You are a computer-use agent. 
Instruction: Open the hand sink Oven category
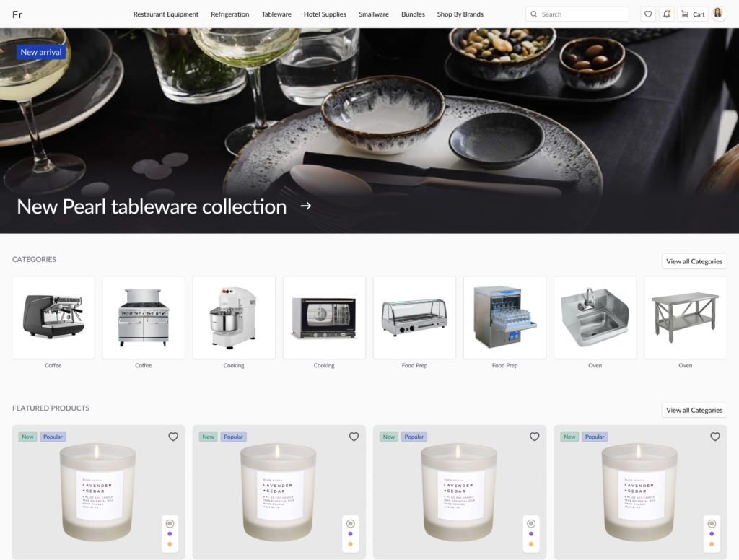coord(595,318)
